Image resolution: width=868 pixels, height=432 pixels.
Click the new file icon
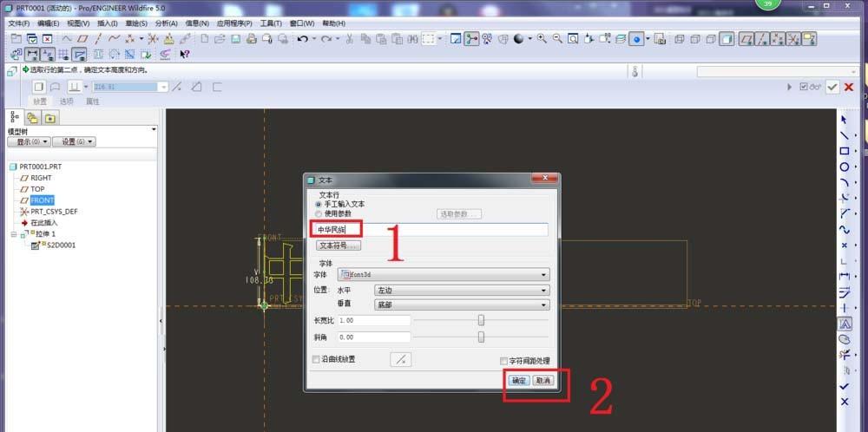[204, 39]
